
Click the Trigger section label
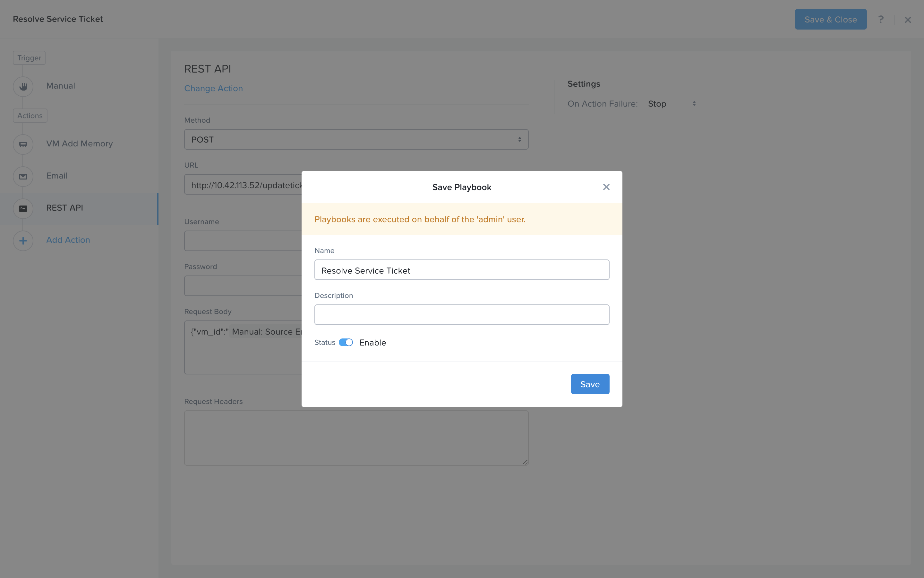point(29,58)
